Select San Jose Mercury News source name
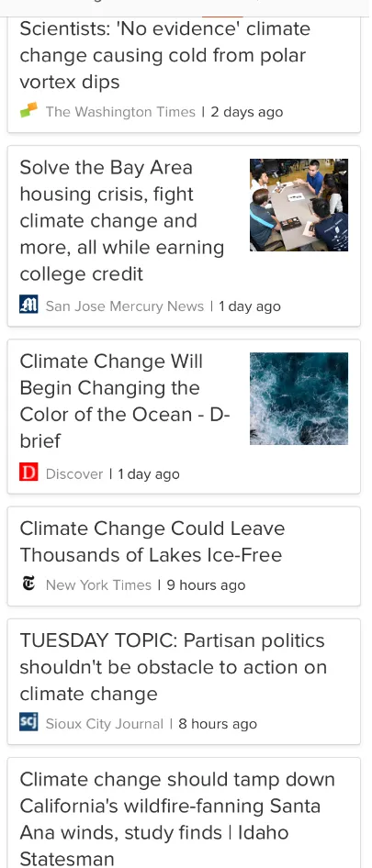 pos(125,306)
